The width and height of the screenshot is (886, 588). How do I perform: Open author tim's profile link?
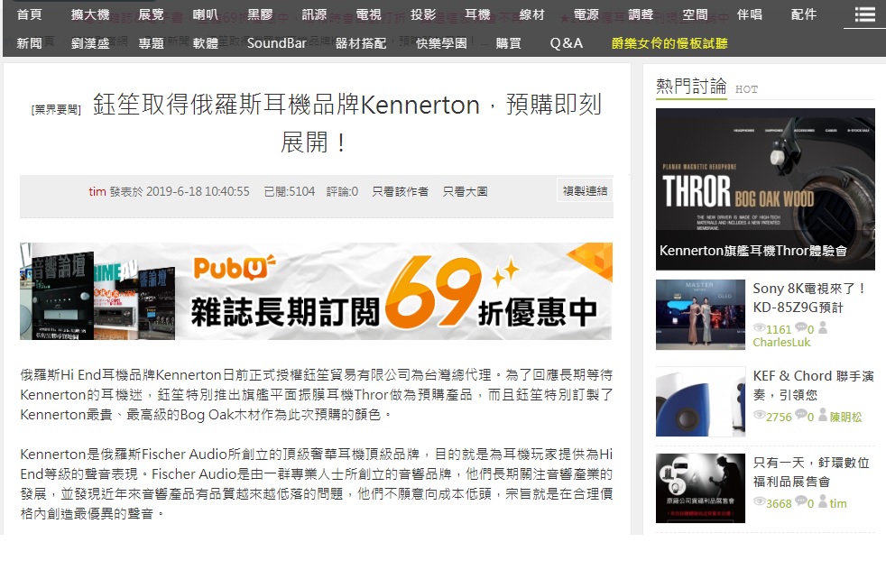pos(97,191)
